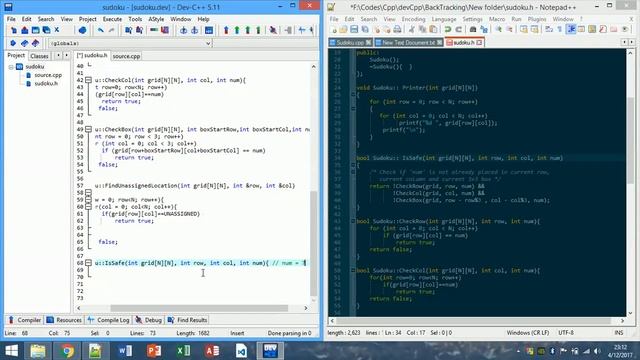Click the Cut scissors icon in Notepad++
This screenshot has width=640, height=360.
point(412,29)
